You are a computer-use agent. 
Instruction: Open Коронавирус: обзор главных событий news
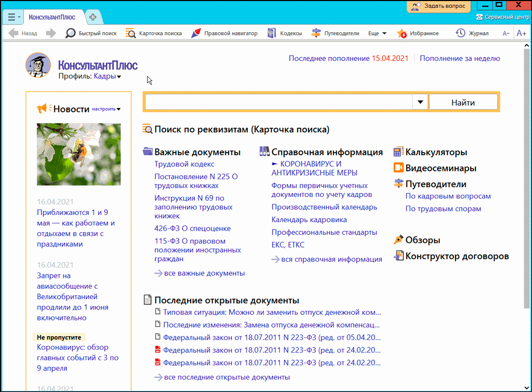[x=78, y=358]
